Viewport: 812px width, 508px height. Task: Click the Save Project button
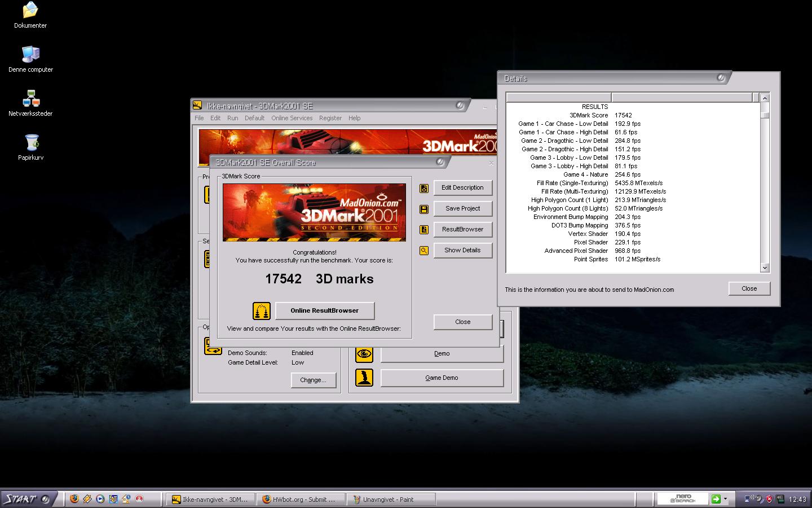tap(463, 209)
